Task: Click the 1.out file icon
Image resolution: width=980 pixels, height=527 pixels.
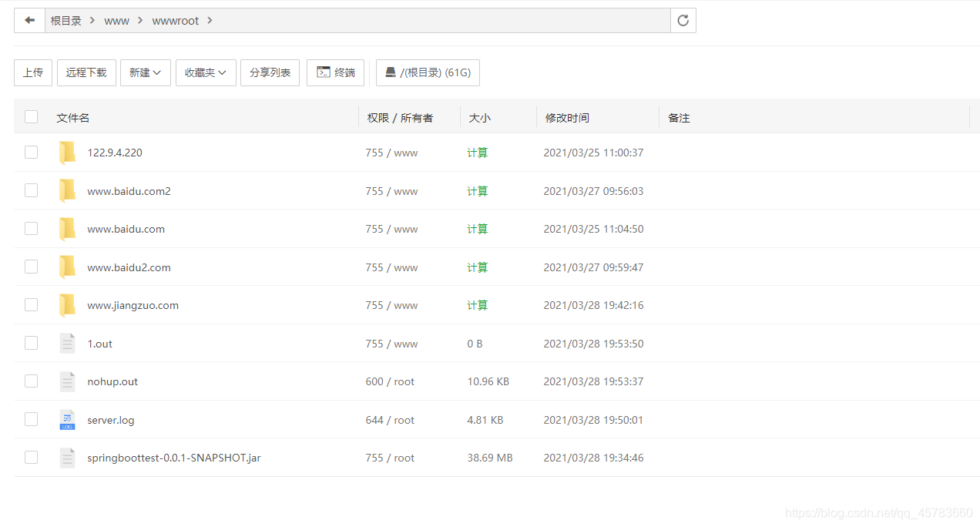Action: [x=67, y=344]
